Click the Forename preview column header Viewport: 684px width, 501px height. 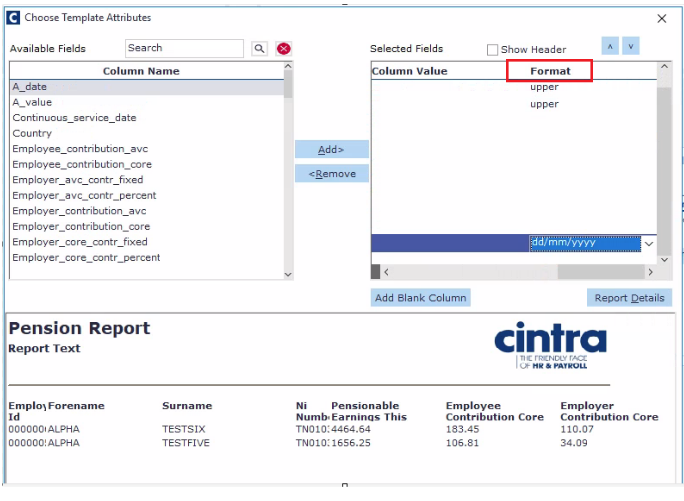(x=76, y=406)
